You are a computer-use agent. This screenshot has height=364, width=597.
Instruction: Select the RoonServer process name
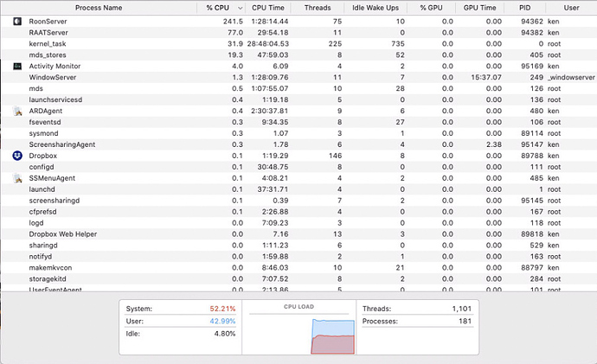(x=48, y=22)
